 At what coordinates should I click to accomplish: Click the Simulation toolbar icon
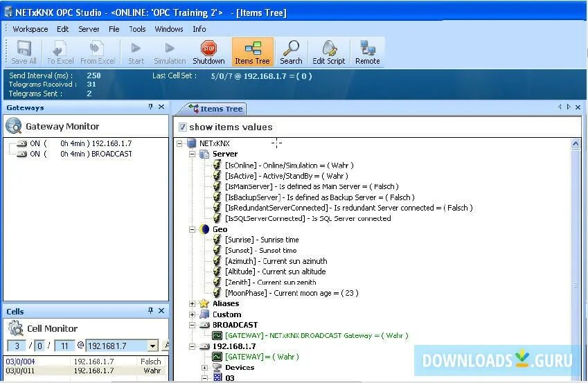pyautogui.click(x=170, y=52)
